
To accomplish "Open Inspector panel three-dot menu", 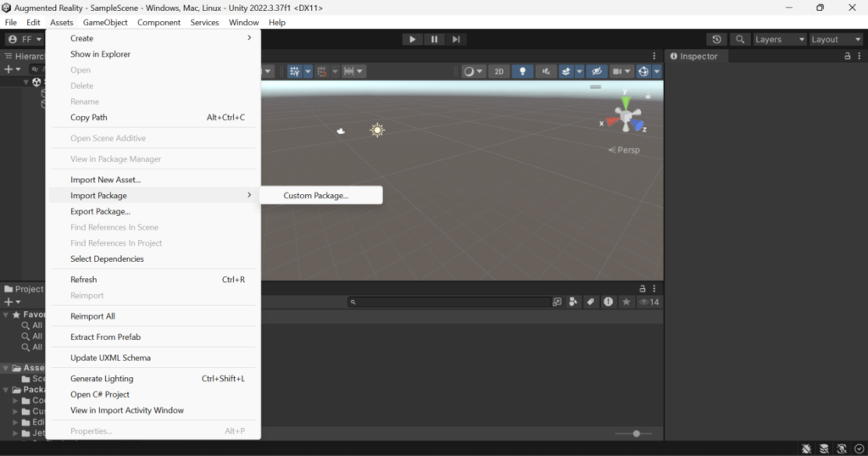I will click(x=860, y=56).
